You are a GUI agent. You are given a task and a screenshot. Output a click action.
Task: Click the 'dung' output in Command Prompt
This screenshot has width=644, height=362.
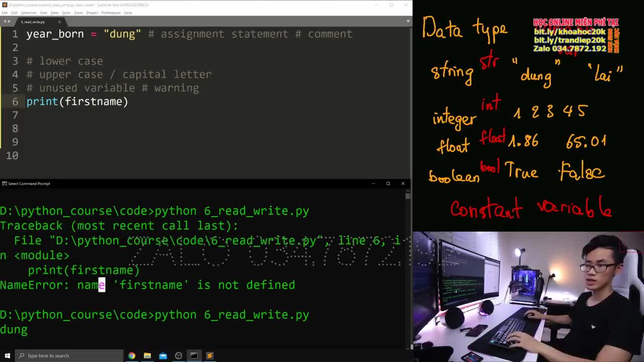(14, 330)
